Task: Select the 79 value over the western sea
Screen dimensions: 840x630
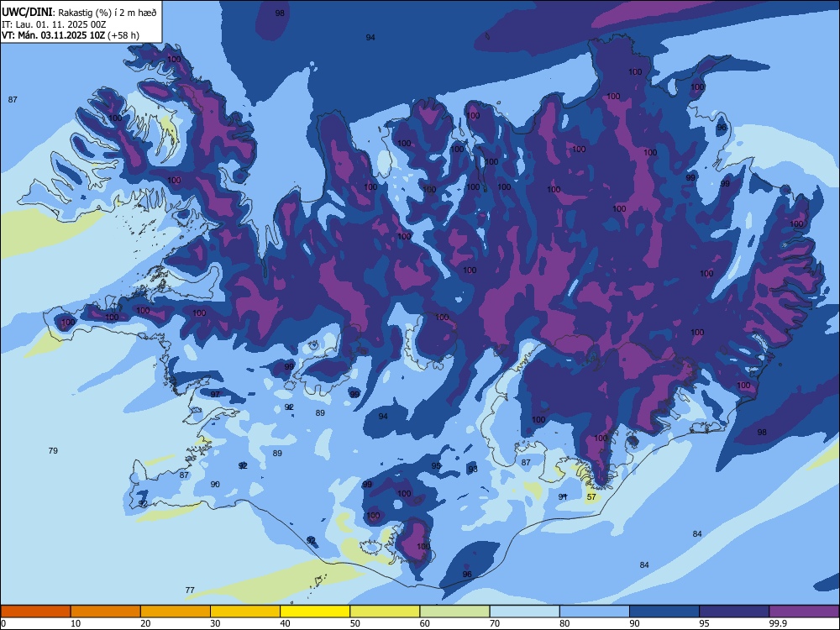Action: (x=53, y=450)
